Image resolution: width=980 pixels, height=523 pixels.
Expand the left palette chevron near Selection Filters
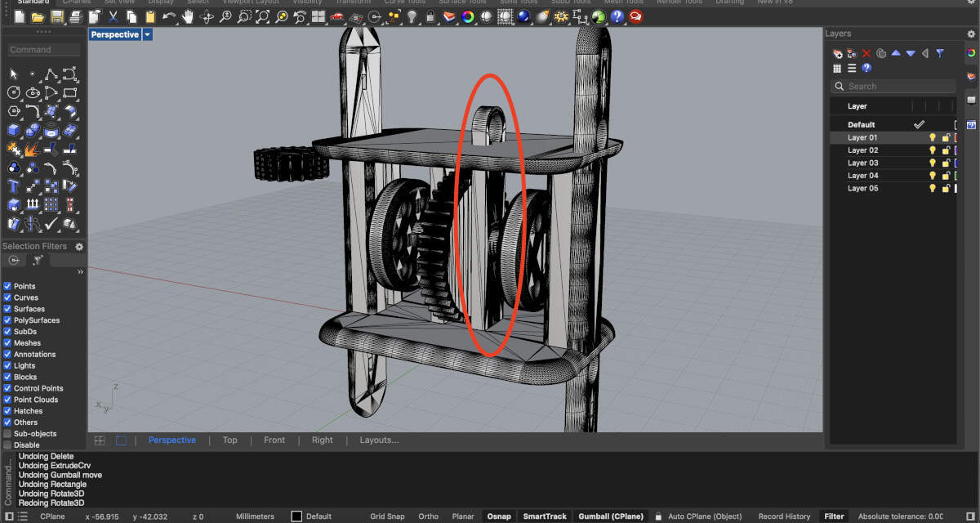coord(80,272)
